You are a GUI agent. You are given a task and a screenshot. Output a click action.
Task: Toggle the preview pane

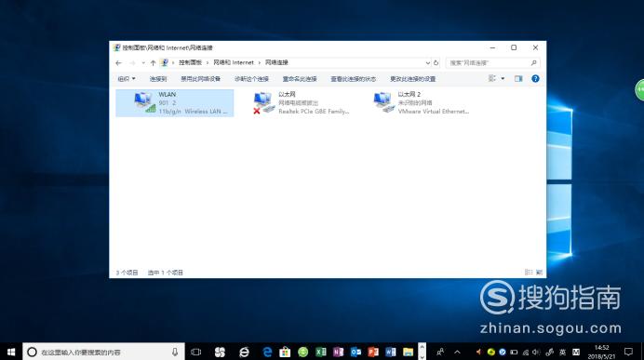click(x=518, y=78)
